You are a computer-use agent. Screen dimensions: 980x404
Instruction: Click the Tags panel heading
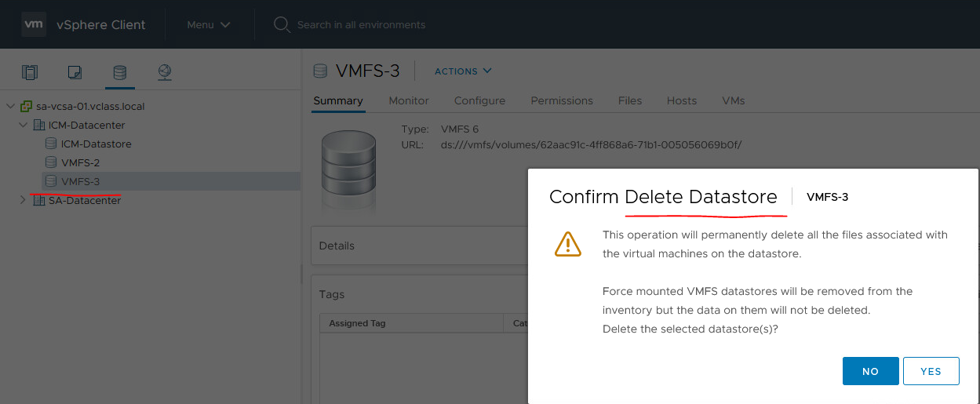click(x=332, y=294)
